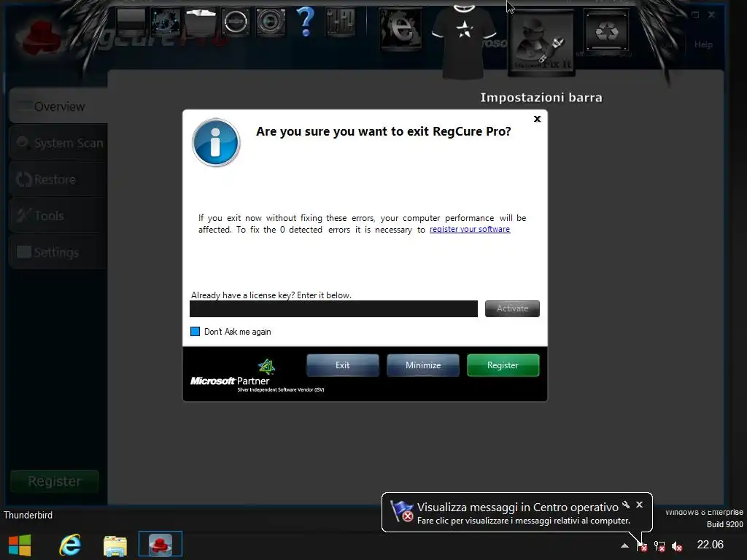Click the muted volume tray icon
This screenshot has height=560, width=747.
[x=676, y=546]
